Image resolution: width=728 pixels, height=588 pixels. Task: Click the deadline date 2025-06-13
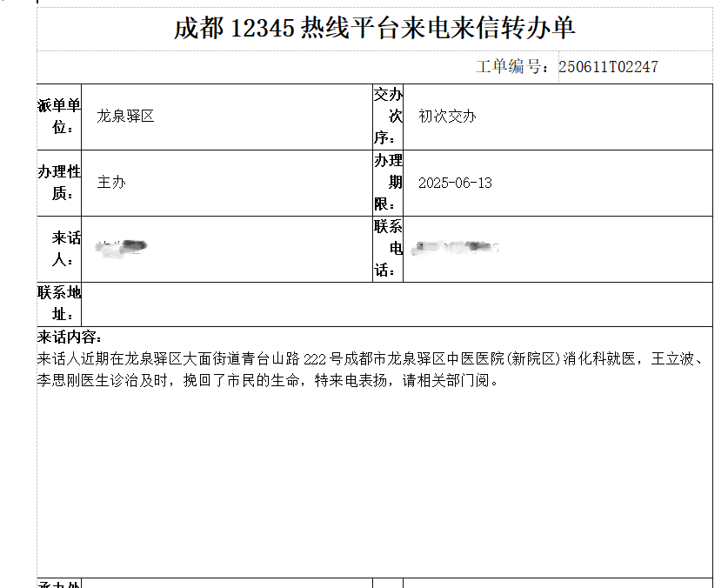click(x=455, y=183)
